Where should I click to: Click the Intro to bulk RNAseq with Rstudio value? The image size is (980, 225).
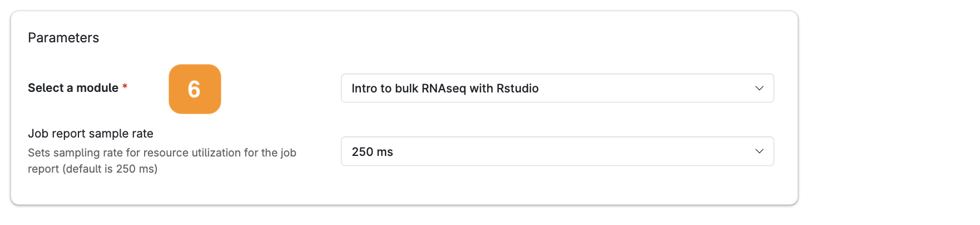pos(445,88)
